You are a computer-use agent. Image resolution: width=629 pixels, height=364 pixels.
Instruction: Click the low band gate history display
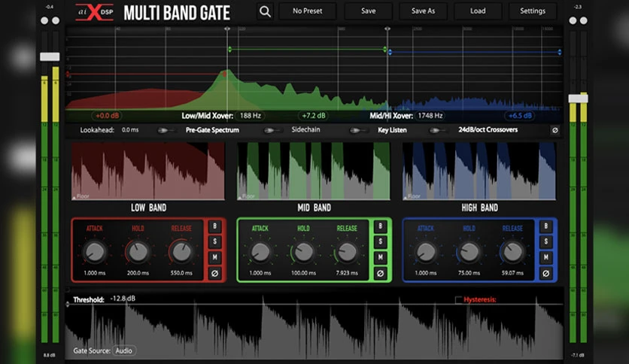(148, 171)
